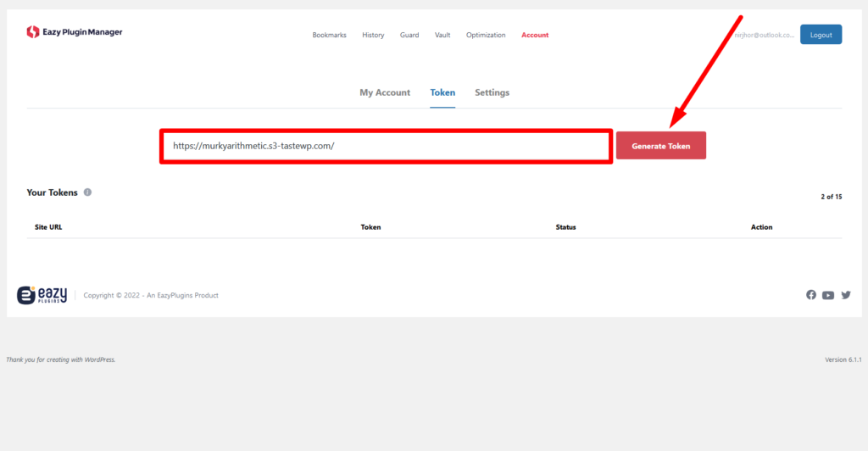This screenshot has height=451, width=868.
Task: Open the Vault menu item
Action: pyautogui.click(x=442, y=35)
